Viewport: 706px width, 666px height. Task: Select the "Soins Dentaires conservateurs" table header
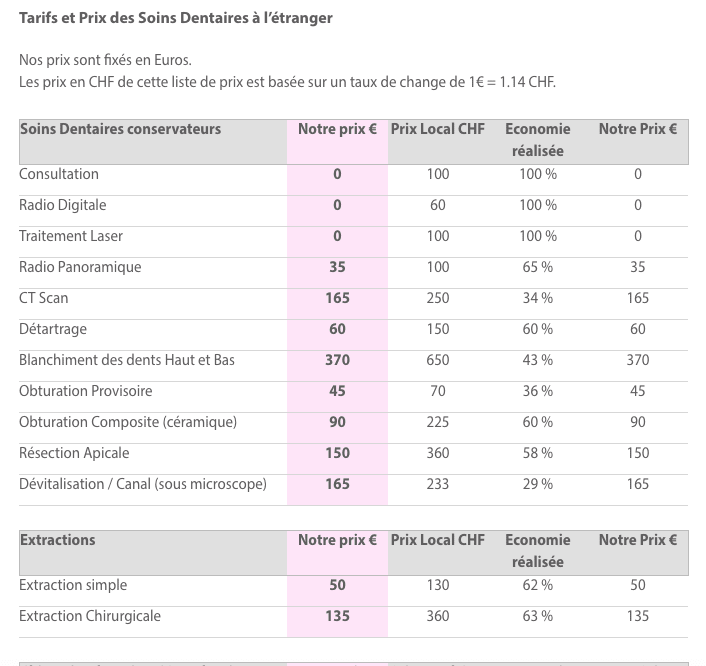120,129
